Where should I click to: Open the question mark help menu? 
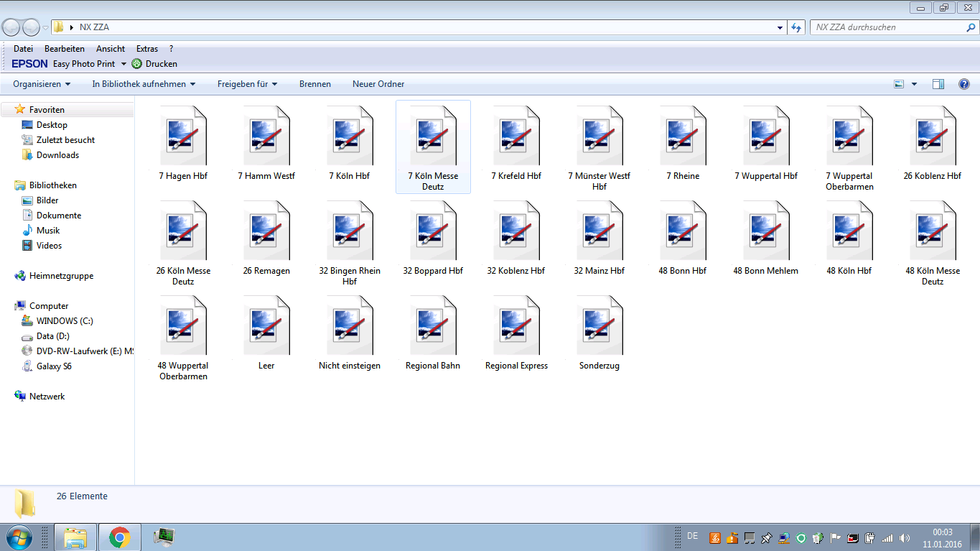point(172,49)
